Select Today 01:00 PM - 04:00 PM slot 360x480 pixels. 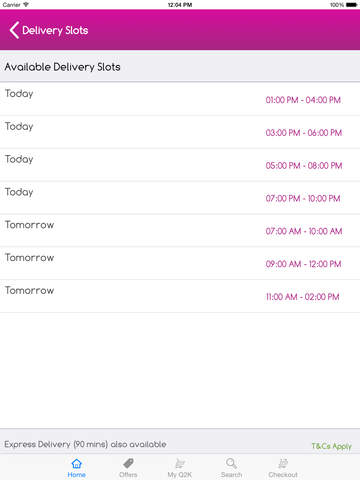(180, 99)
